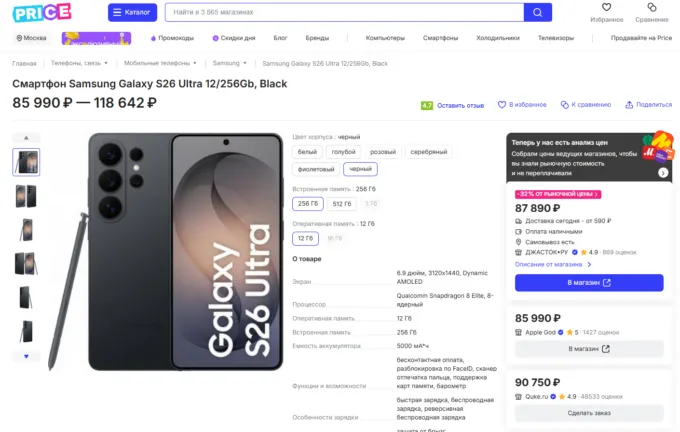680x432 pixels.
Task: Click Сделать заказ for the Quke.ru offer
Action: tap(589, 413)
